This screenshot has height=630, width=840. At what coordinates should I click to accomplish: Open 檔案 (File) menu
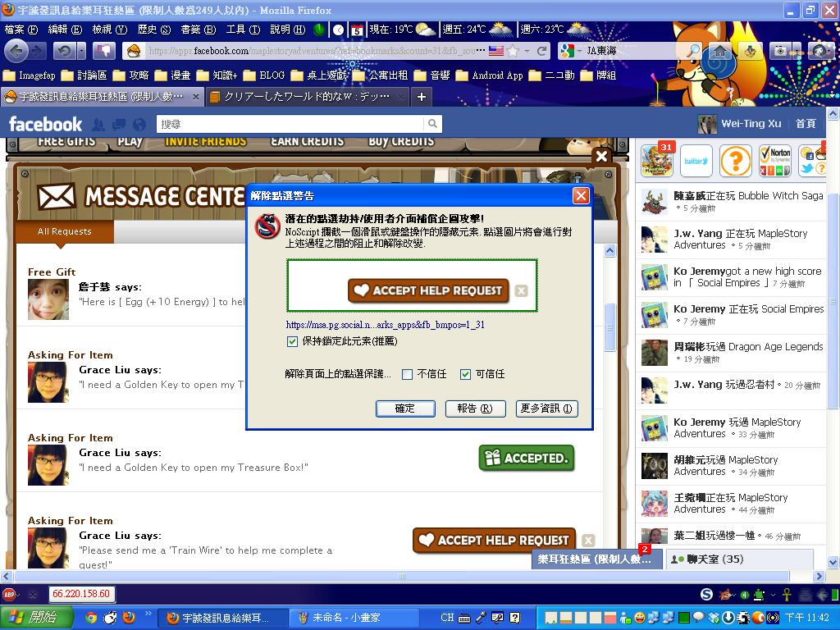[x=21, y=30]
